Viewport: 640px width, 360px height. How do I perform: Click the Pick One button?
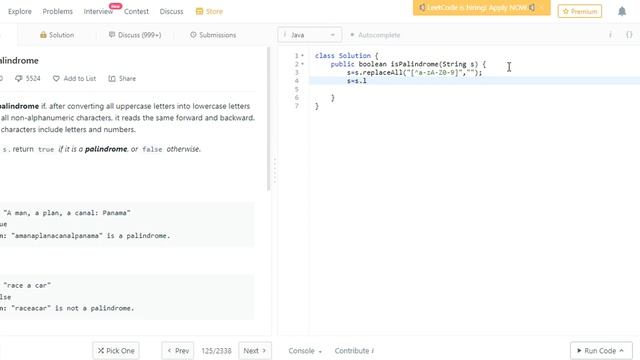point(116,351)
